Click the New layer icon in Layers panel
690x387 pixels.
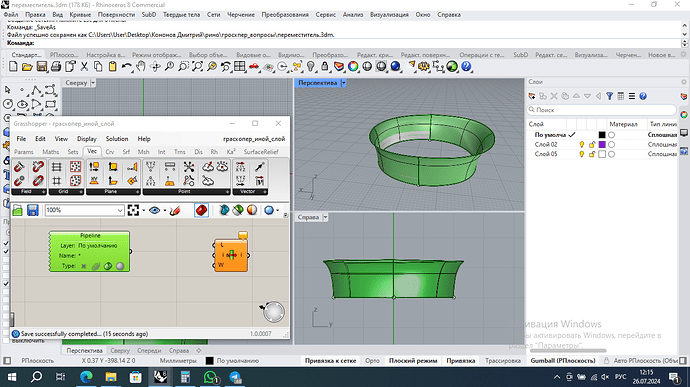(532, 96)
